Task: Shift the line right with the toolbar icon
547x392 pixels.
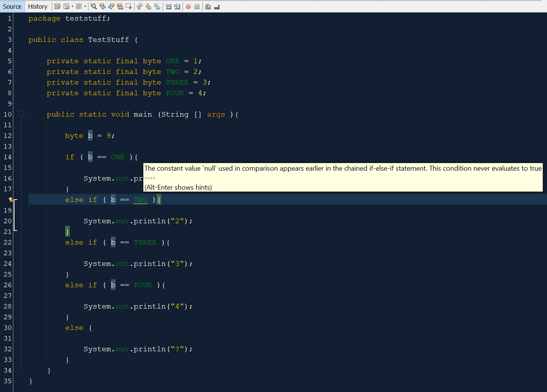Action: [177, 6]
